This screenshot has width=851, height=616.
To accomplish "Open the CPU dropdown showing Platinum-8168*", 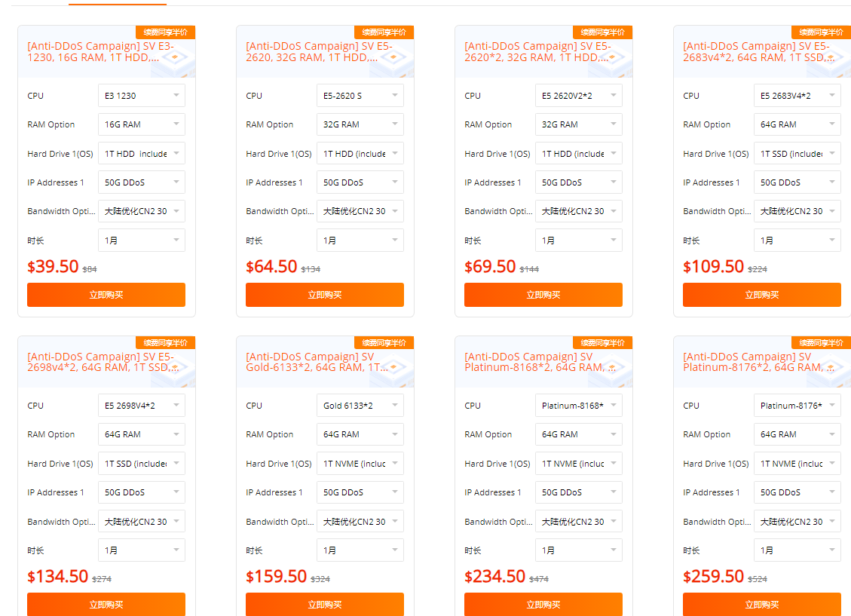I will (578, 406).
